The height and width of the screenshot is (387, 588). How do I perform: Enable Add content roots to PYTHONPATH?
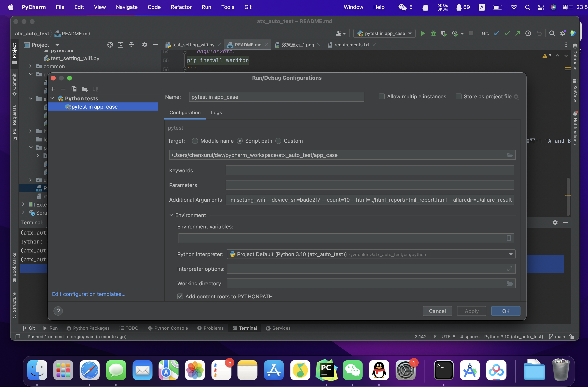coord(180,296)
